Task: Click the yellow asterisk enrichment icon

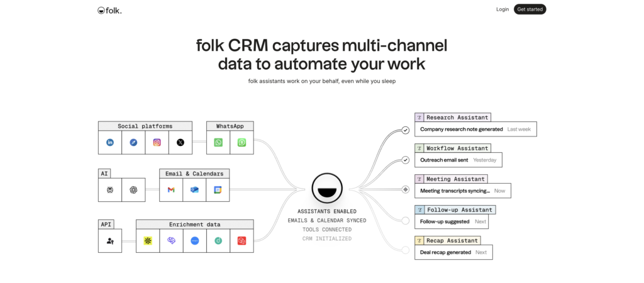Action: (148, 240)
